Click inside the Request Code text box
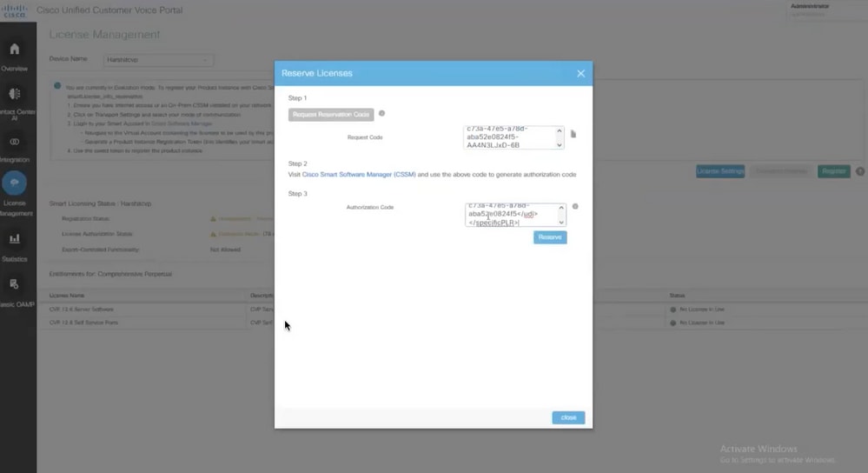 click(x=514, y=137)
